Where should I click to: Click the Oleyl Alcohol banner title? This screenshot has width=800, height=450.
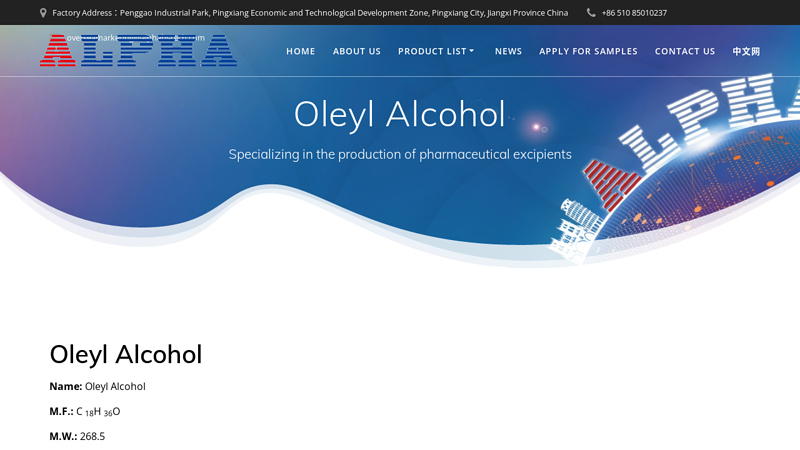coord(399,114)
